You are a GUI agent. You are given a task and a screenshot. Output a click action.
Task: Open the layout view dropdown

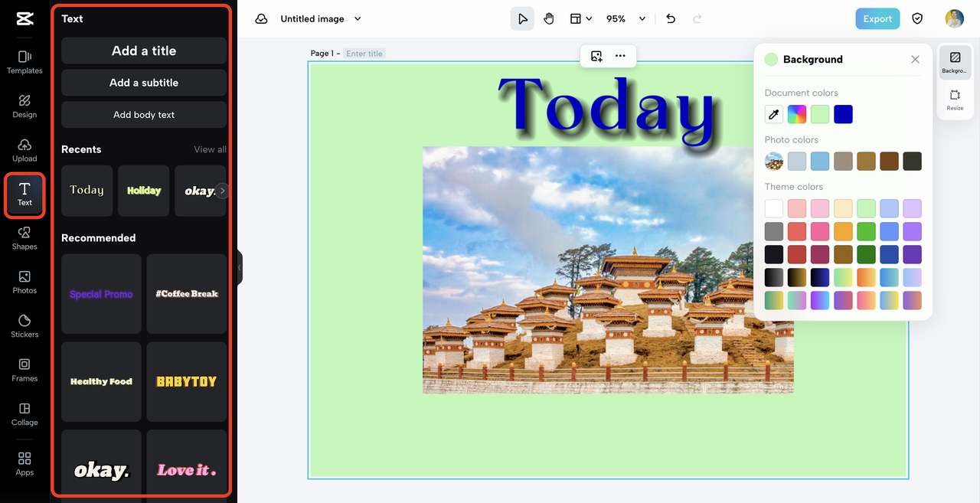click(581, 19)
